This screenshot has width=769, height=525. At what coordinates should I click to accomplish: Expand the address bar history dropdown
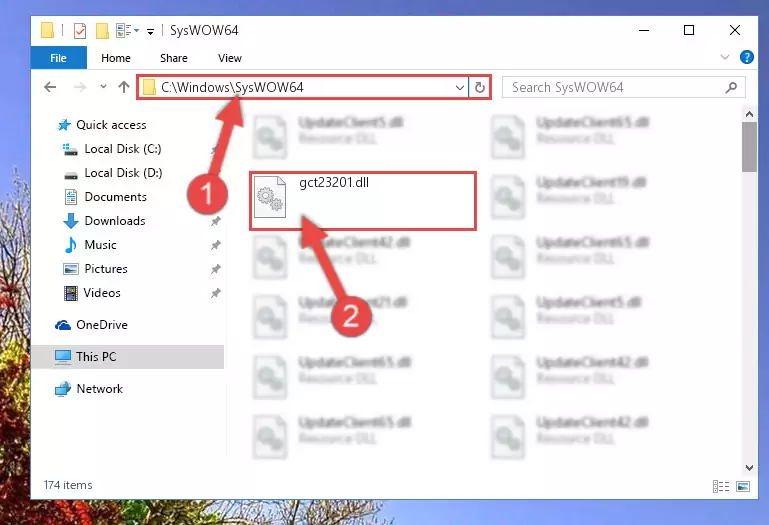click(x=460, y=88)
